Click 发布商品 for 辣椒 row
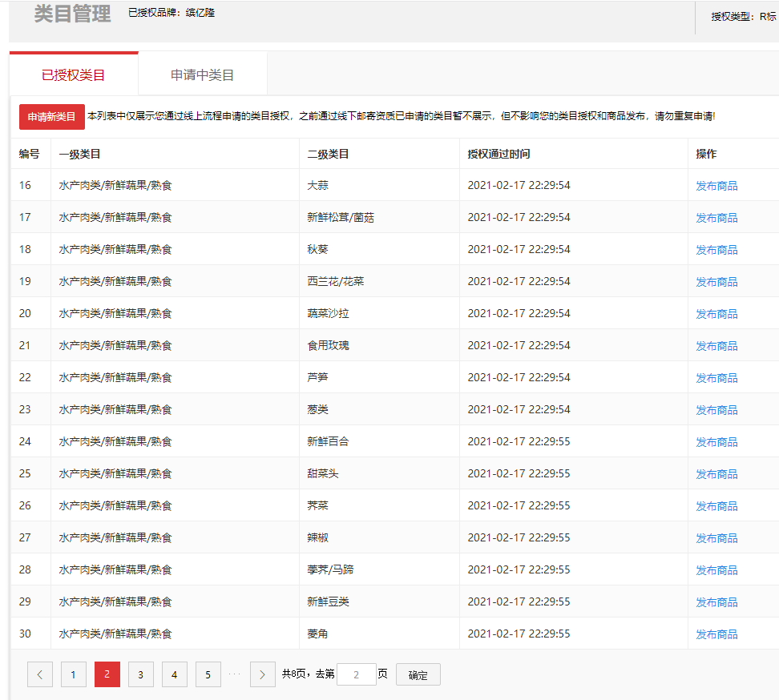This screenshot has width=779, height=700. click(x=716, y=538)
